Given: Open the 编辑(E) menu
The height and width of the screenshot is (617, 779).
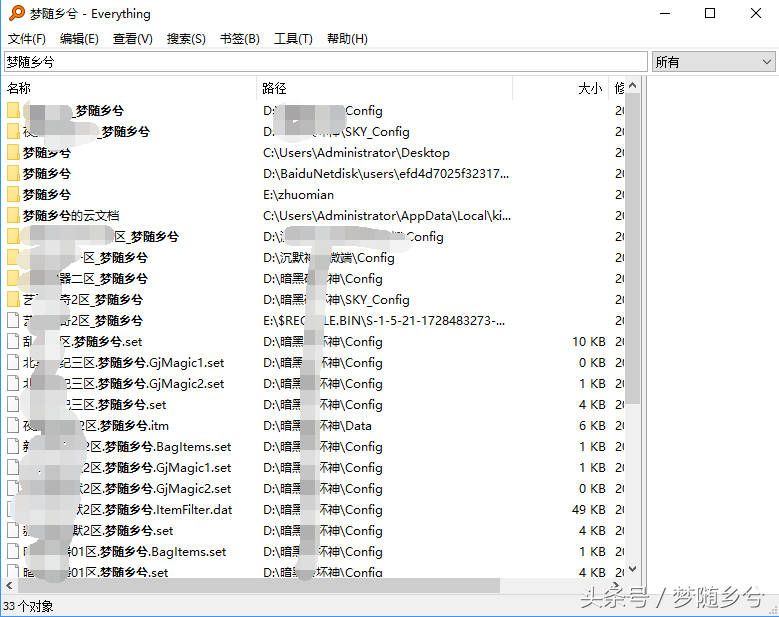Looking at the screenshot, I should tap(79, 39).
